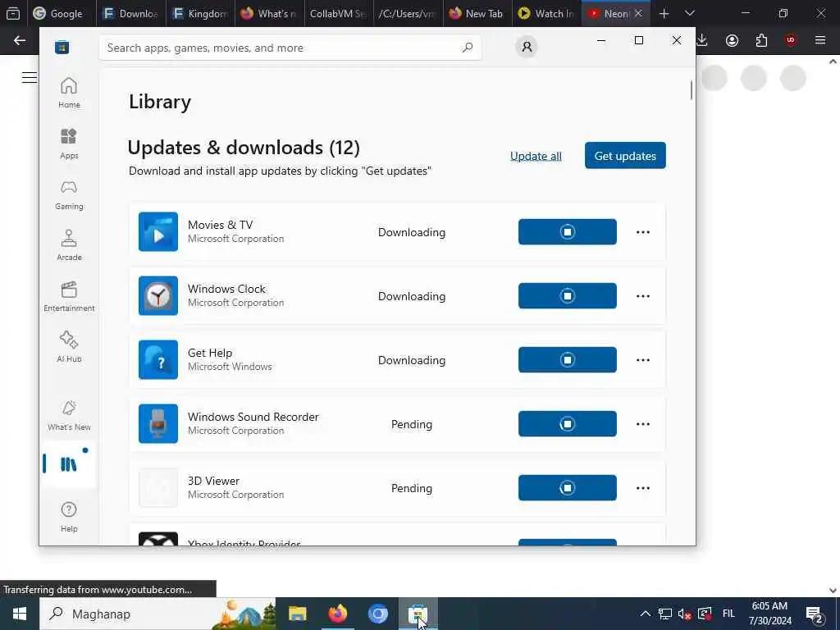Screen dimensions: 840x630
Task: Click the FIL language indicator
Action: click(x=728, y=614)
